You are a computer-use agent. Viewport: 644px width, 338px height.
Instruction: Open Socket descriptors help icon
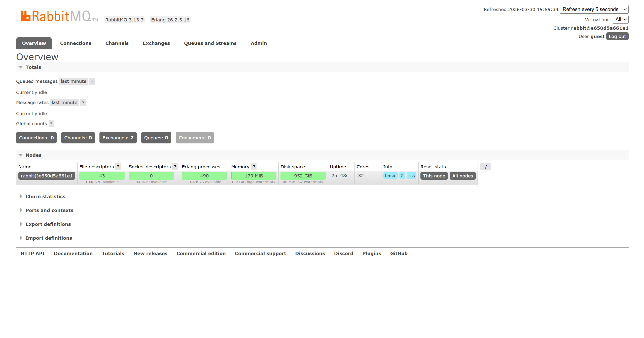[175, 167]
